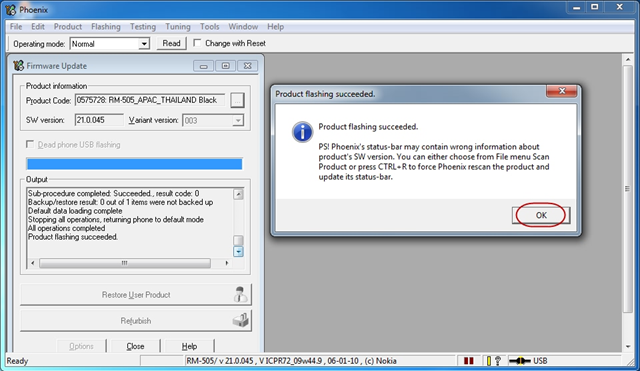Image resolution: width=640 pixels, height=371 pixels.
Task: Click the main window vertical scrollbar thumb
Action: click(x=628, y=189)
